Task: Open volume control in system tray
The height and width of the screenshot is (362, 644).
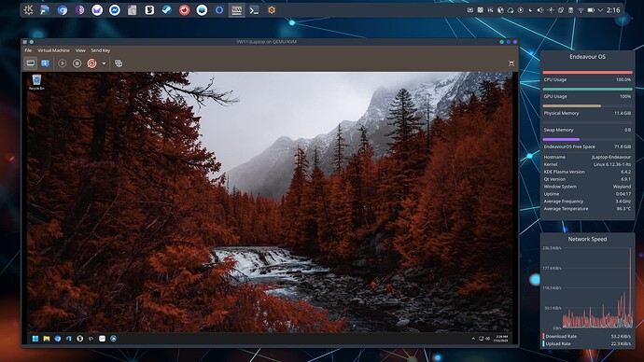Action: click(x=540, y=10)
